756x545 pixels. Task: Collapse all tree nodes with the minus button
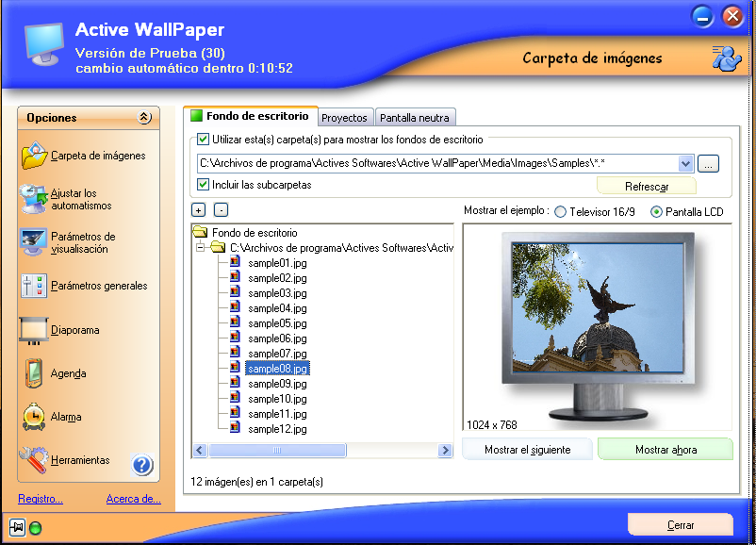point(221,210)
